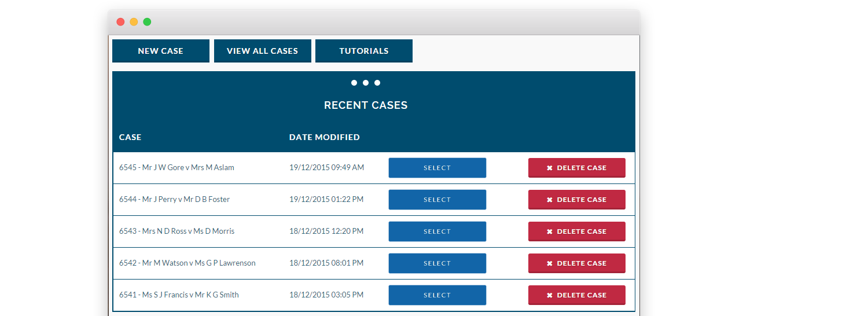
Task: Click the three-dot indicator above Recent Cases
Action: click(366, 83)
